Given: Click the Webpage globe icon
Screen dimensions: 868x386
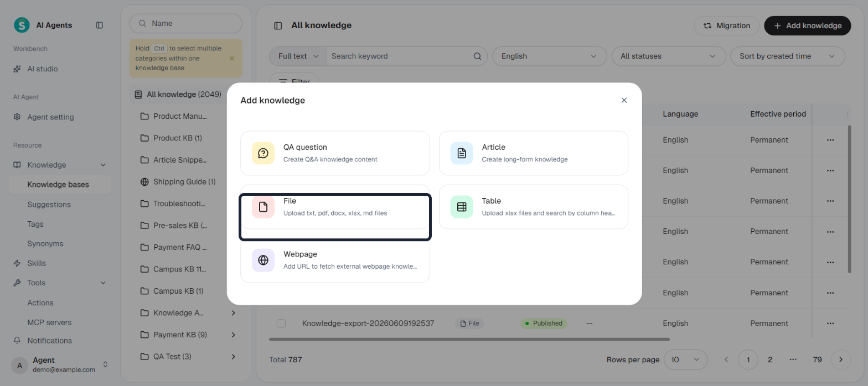Looking at the screenshot, I should 263,260.
